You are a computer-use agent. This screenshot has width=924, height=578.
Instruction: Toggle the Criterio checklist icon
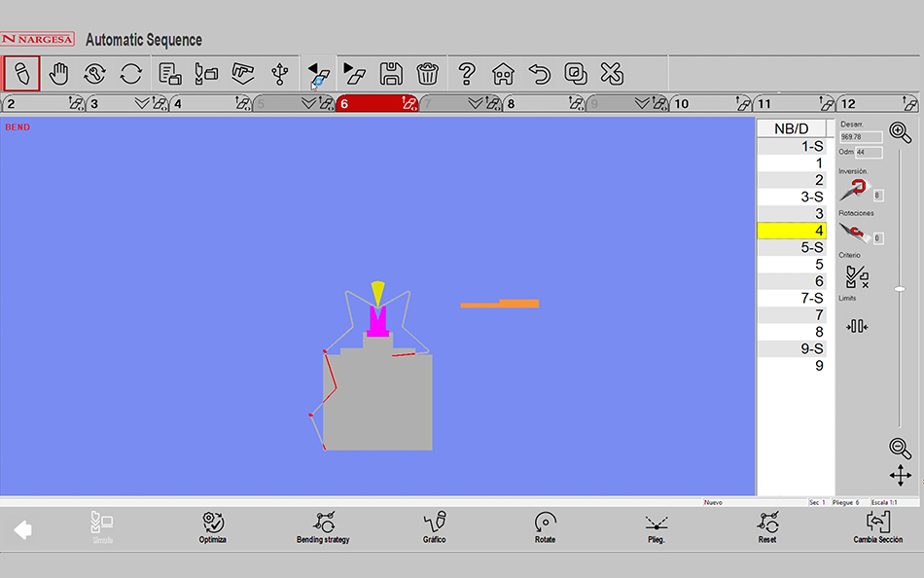(x=856, y=277)
